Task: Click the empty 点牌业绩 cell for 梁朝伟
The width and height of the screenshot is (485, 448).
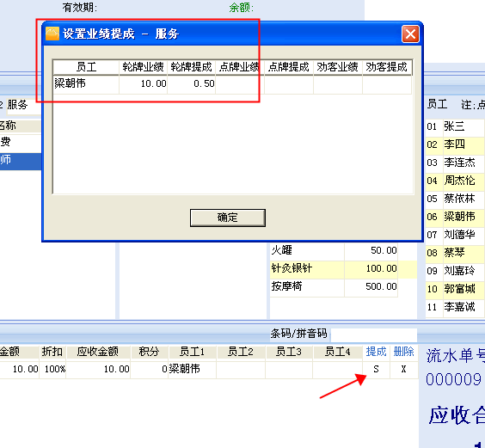Action: [240, 84]
